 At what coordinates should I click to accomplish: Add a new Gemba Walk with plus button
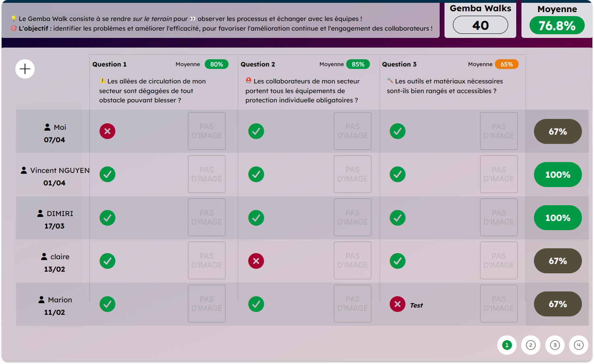(25, 69)
